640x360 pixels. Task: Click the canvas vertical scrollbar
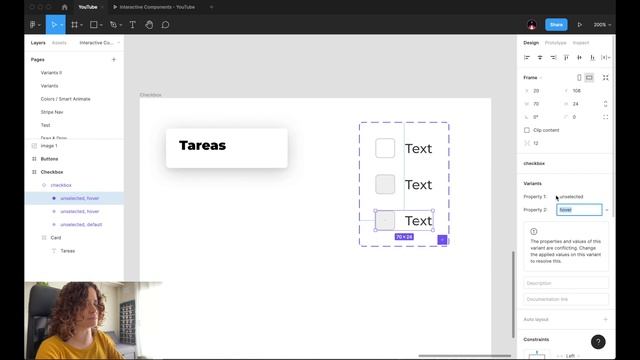513,294
